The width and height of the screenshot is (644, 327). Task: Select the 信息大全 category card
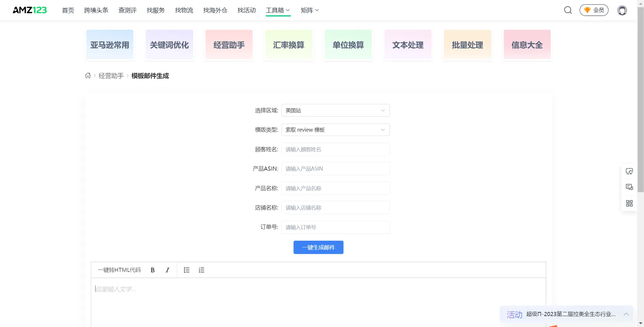point(527,45)
